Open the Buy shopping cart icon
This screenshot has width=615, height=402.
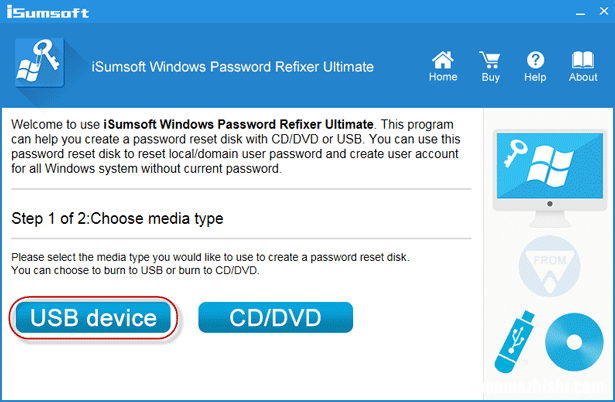click(490, 65)
